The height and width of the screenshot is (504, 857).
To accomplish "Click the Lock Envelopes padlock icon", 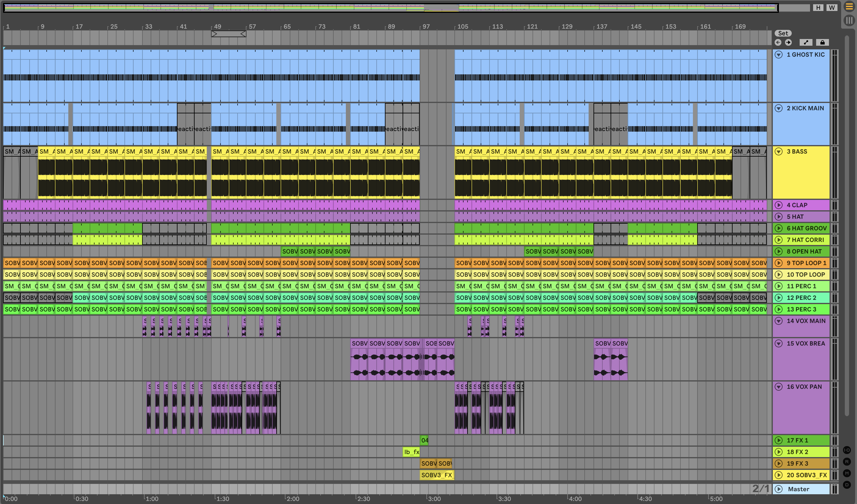I will pyautogui.click(x=822, y=42).
